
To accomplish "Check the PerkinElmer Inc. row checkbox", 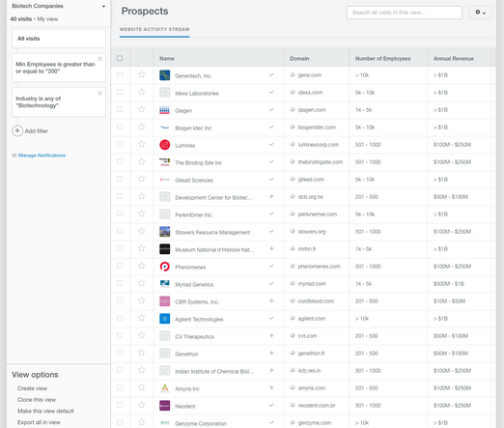I will [120, 214].
